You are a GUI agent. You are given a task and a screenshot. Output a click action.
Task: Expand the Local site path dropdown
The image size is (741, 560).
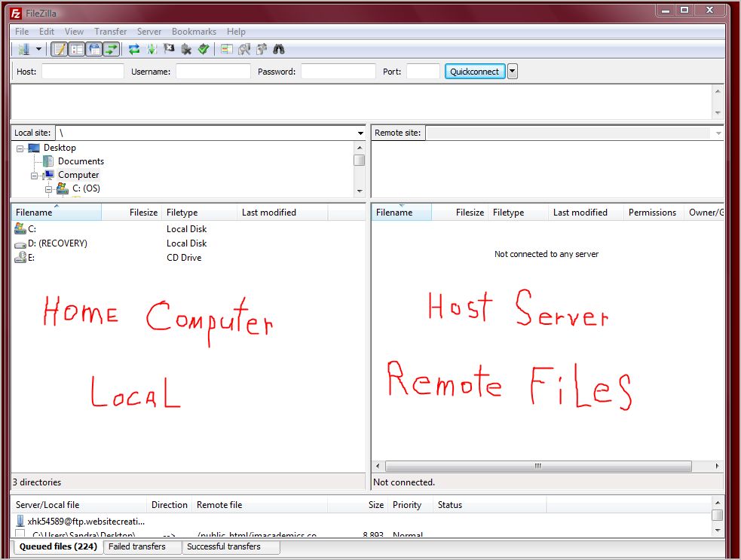tap(360, 133)
